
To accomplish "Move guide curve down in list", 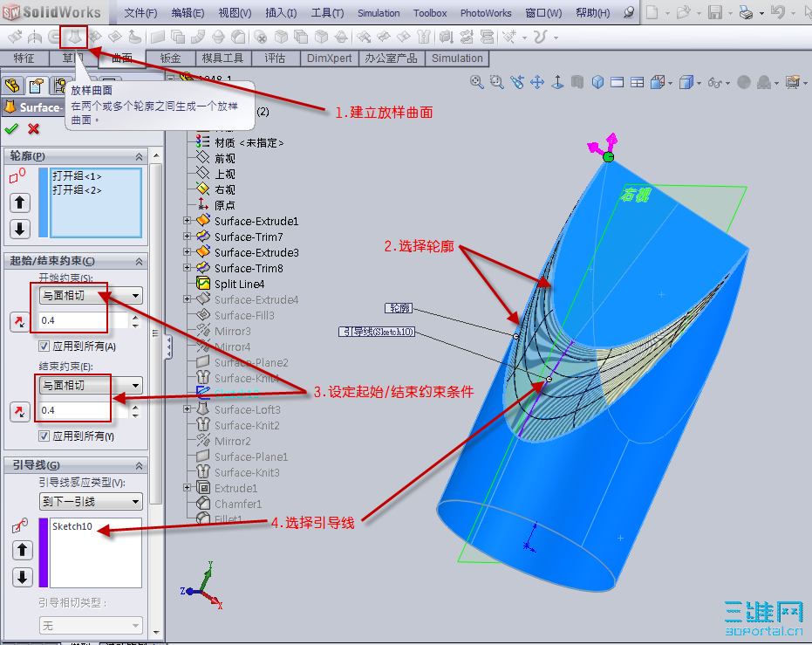I will [23, 577].
